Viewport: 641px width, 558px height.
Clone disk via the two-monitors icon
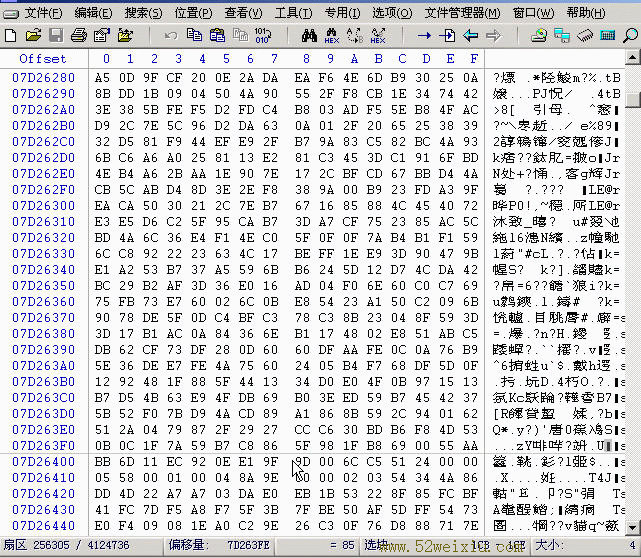pos(562,36)
